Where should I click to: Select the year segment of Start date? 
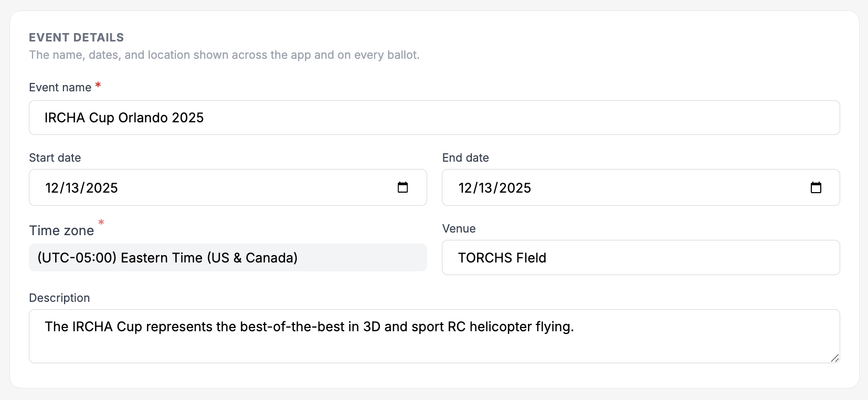102,188
